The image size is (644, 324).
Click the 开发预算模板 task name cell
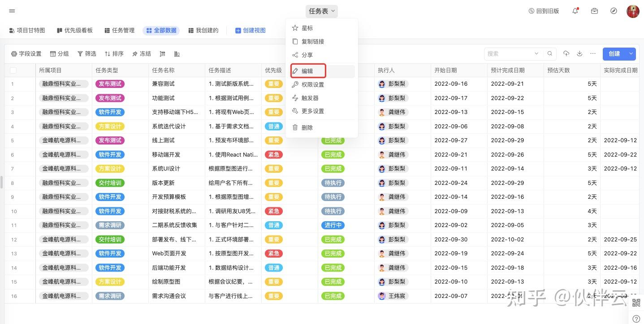177,197
